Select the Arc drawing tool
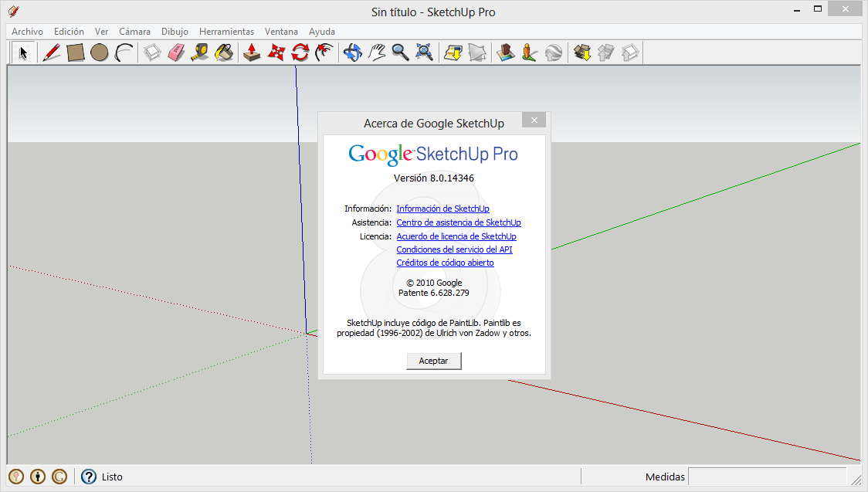868x492 pixels. (x=124, y=53)
